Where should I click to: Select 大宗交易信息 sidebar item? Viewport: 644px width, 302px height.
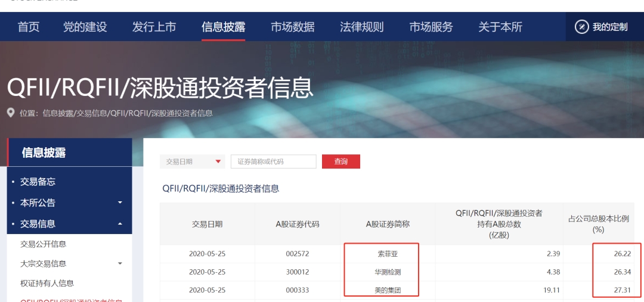point(43,263)
